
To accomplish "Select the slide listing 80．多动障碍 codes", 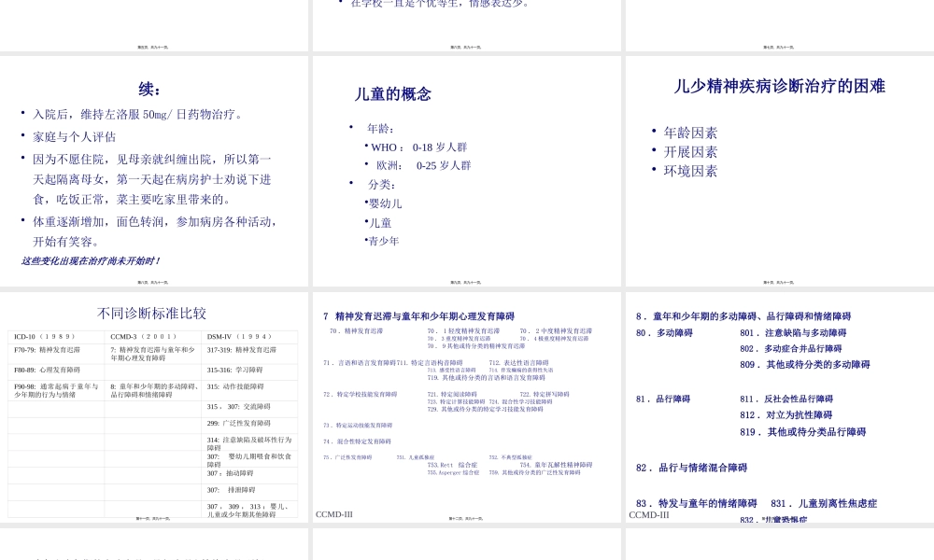I will click(778, 411).
